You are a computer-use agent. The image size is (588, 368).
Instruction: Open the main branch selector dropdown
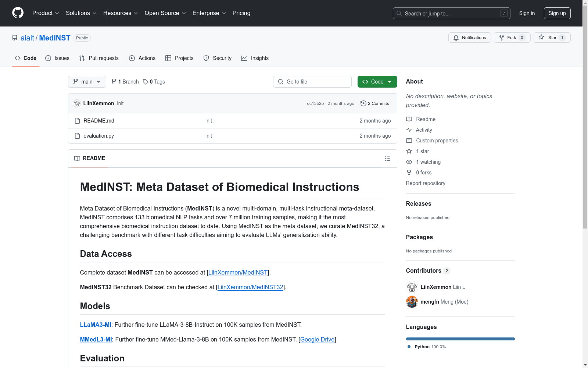click(x=87, y=82)
